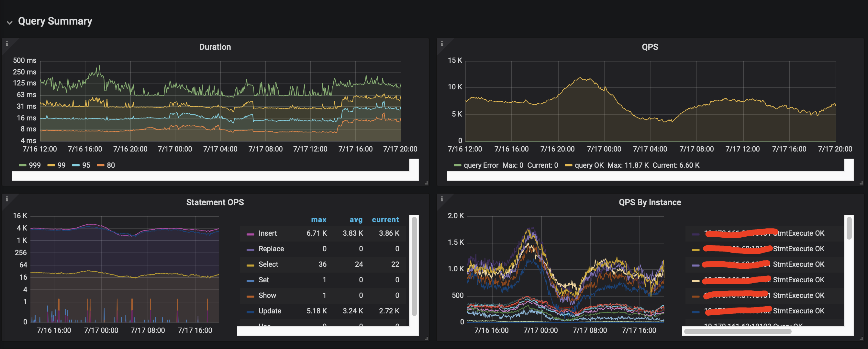Click the query Error 'Max: 0' text
Image resolution: width=868 pixels, height=349 pixels.
513,165
